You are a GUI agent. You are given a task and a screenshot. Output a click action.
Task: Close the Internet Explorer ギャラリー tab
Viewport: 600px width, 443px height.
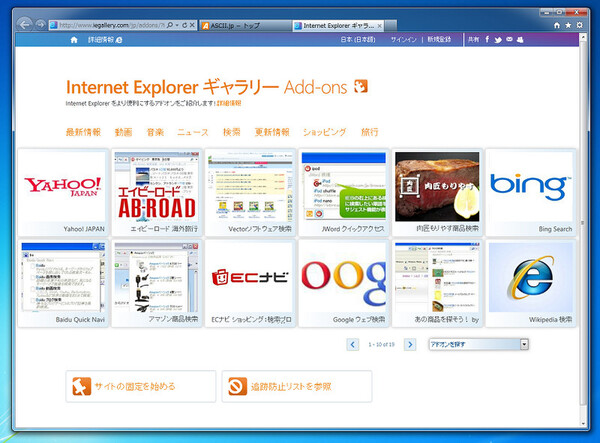tap(379, 26)
